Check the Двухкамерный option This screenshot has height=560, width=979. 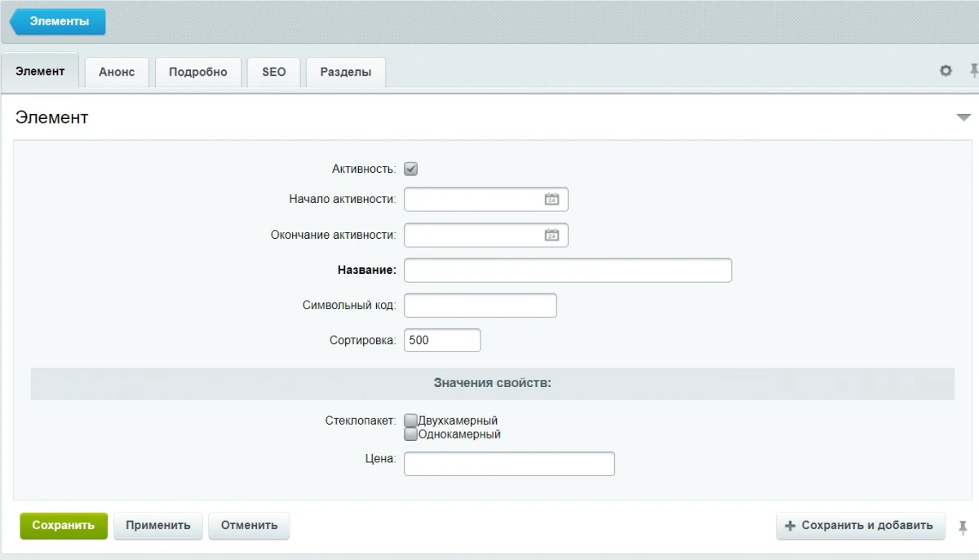click(x=410, y=421)
